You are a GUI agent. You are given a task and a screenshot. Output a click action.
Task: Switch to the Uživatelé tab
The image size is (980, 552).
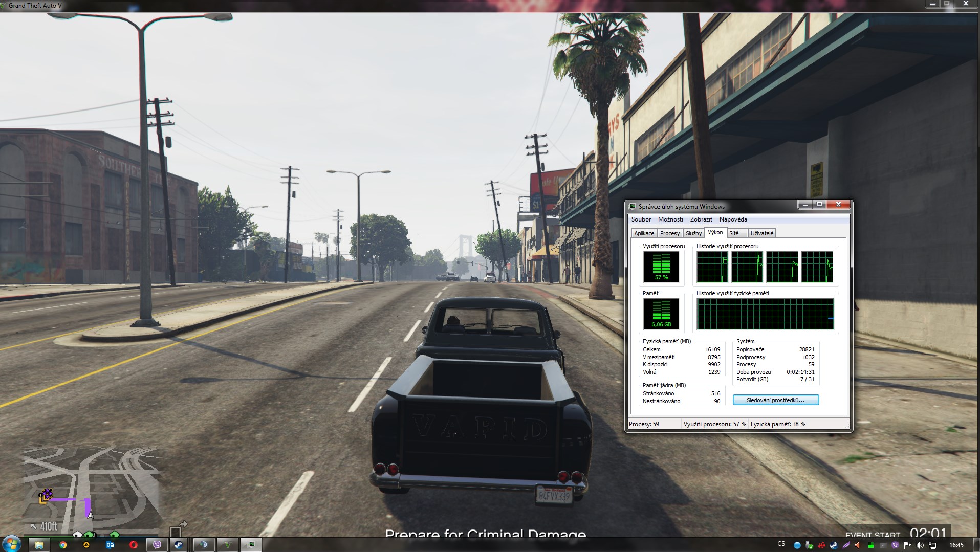coord(761,233)
